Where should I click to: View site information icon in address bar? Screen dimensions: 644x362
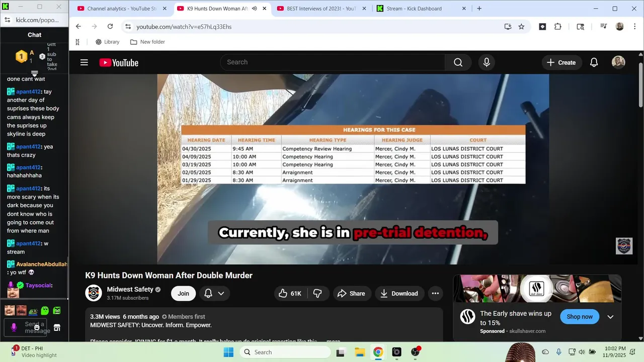(128, 27)
